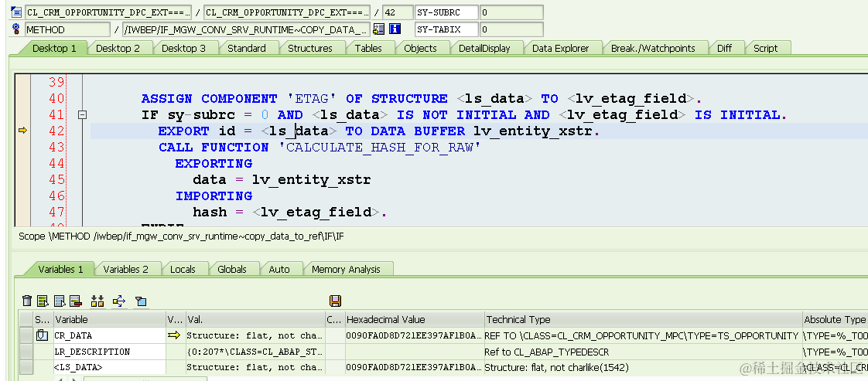
Task: Collapse the IF block at line 41
Action: click(83, 115)
